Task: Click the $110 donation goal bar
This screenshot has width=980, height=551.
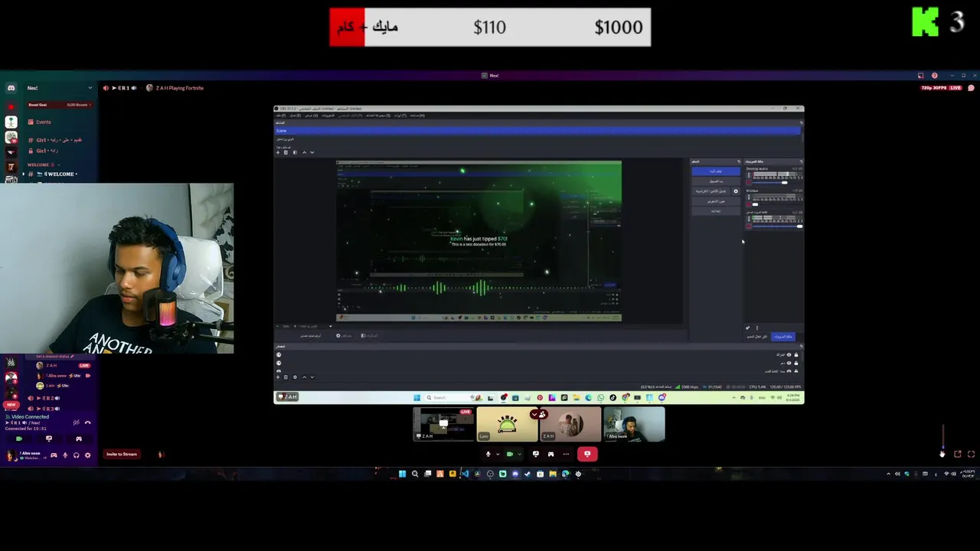Action: coord(490,28)
